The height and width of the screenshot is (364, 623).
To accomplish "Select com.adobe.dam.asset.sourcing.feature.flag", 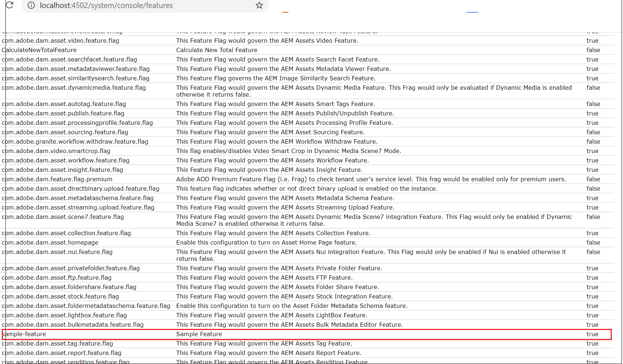I will (65, 132).
